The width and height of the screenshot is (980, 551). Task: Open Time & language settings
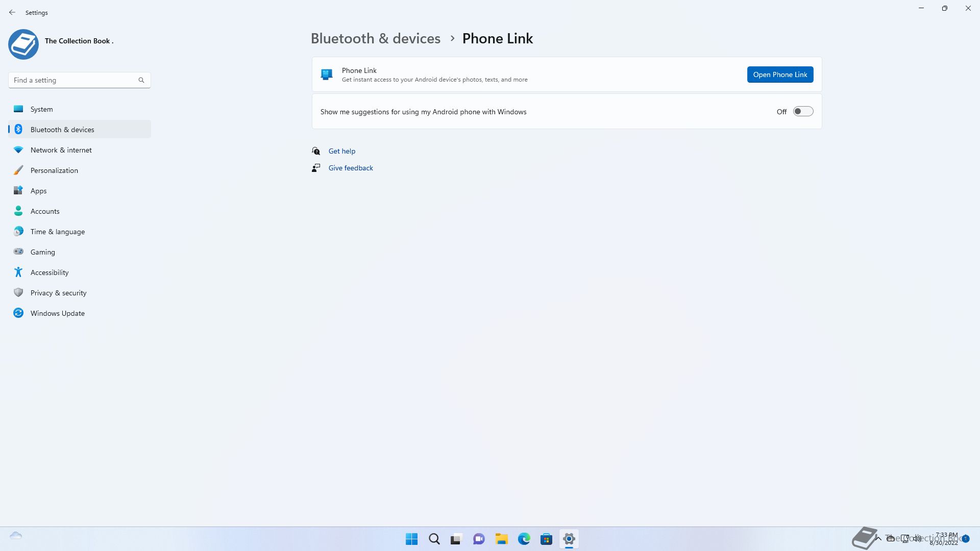pyautogui.click(x=80, y=231)
